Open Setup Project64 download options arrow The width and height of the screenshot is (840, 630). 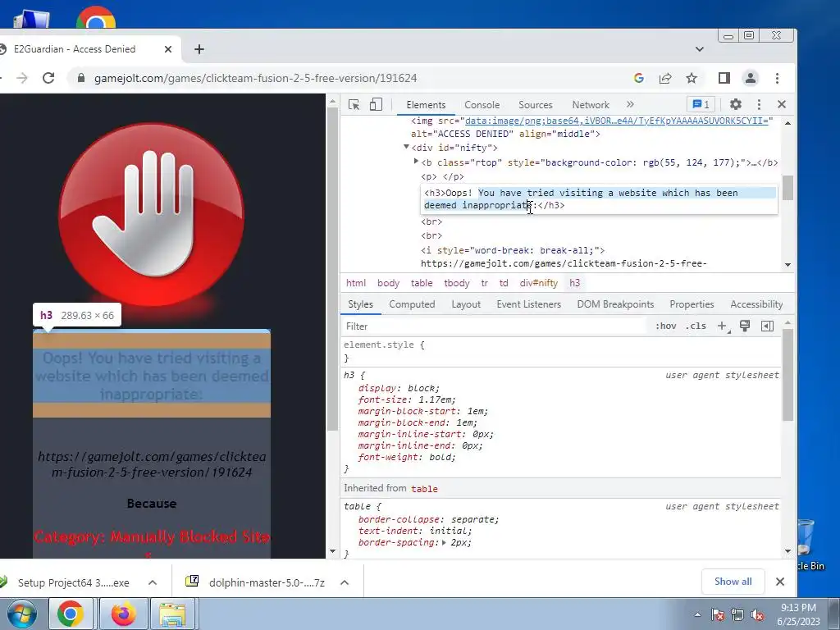[x=153, y=582]
